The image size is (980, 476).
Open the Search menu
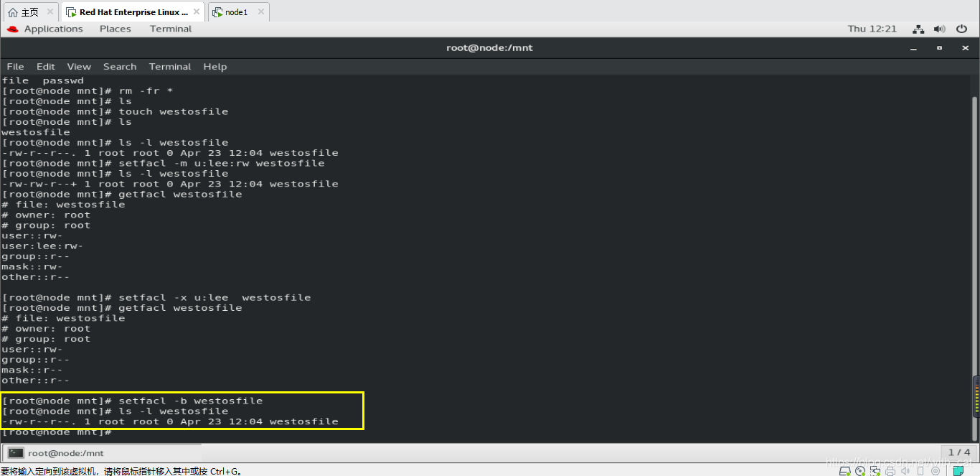pyautogui.click(x=120, y=66)
